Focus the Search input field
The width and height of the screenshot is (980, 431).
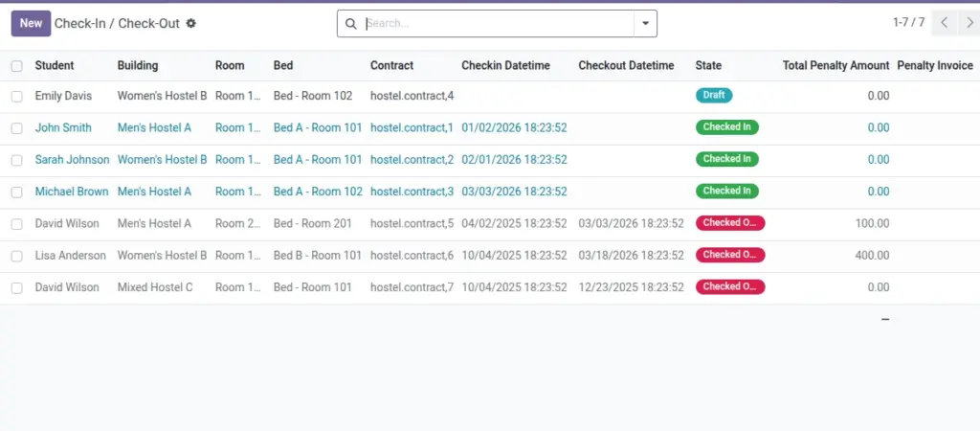498,24
